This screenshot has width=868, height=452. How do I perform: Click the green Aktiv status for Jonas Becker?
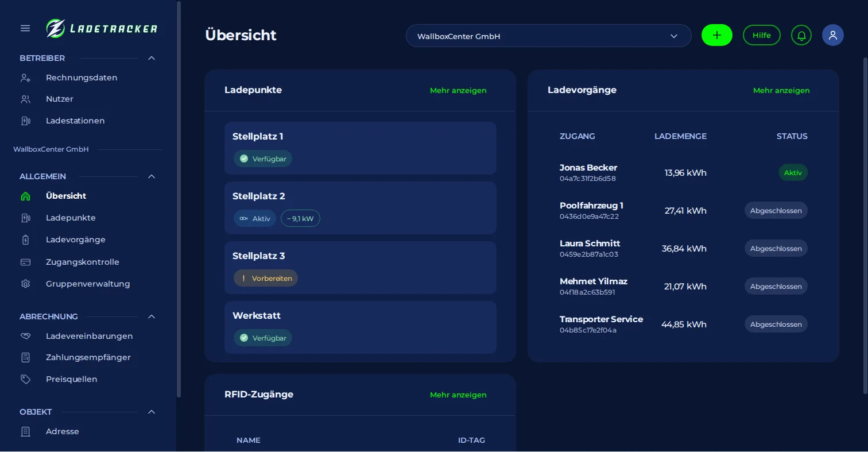(793, 172)
